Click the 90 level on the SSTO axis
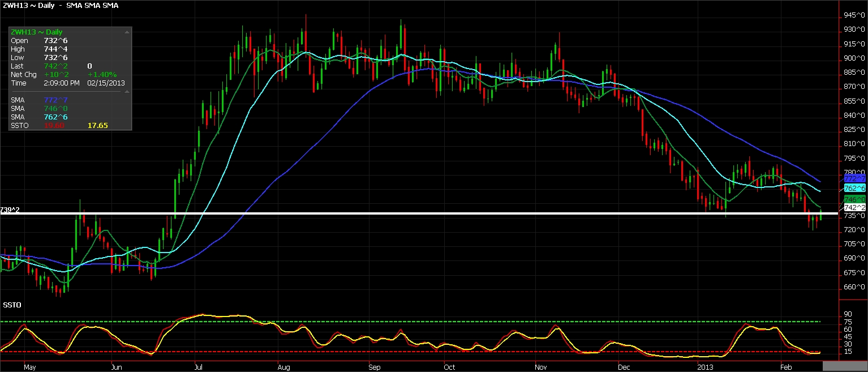Viewport: 868px width, 372px height. tap(848, 314)
